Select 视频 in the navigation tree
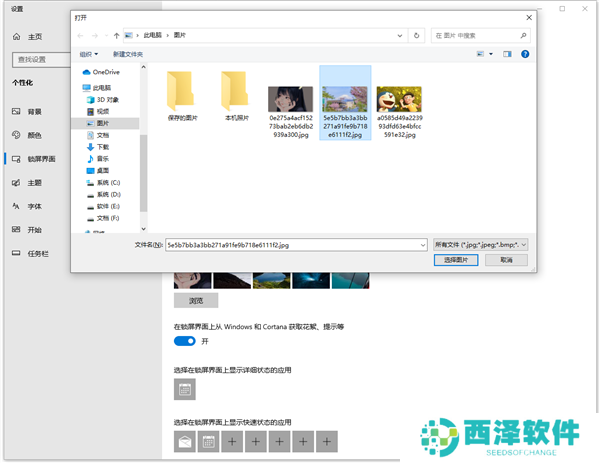 pyautogui.click(x=98, y=111)
